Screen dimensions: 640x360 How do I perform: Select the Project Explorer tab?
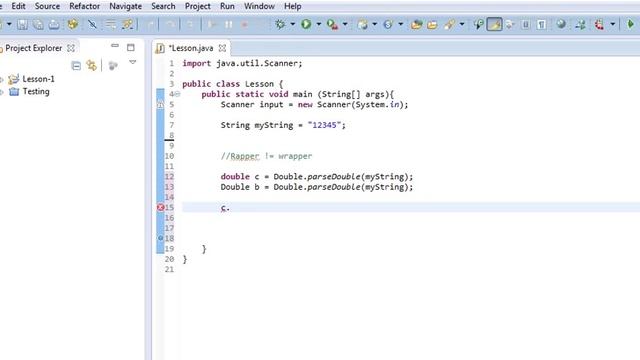coord(33,48)
